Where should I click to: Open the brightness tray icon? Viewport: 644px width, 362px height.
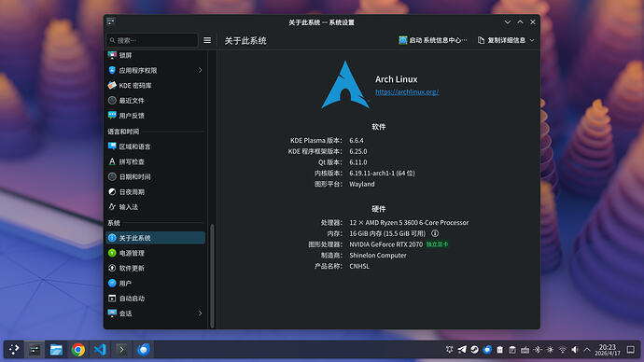point(550,350)
